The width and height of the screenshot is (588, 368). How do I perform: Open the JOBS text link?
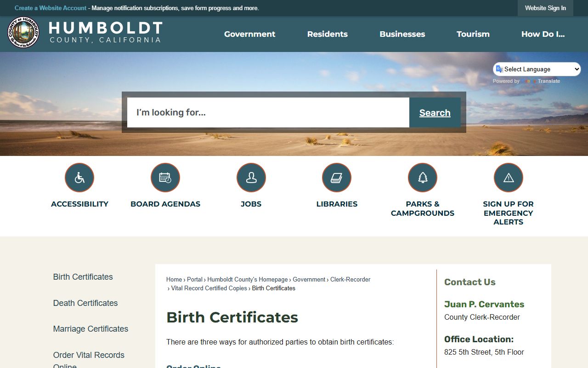pos(251,204)
